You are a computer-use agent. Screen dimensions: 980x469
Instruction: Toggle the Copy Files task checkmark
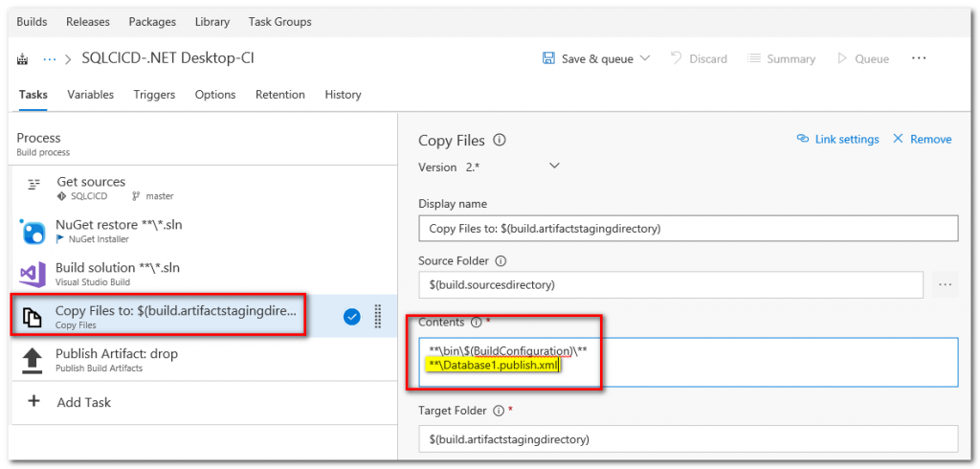coord(351,316)
